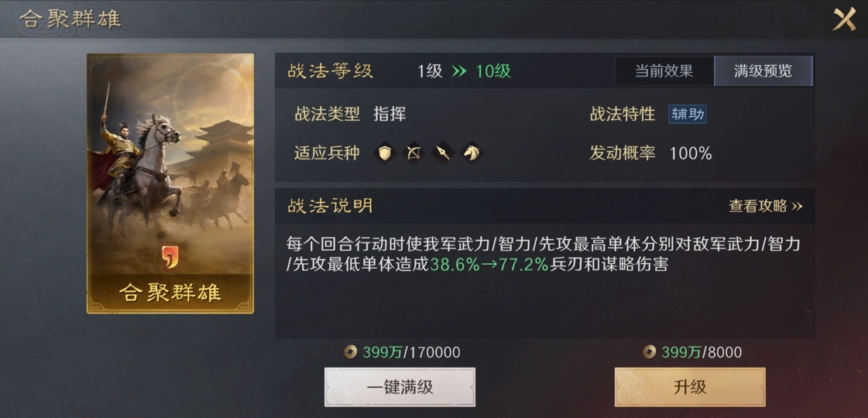Tap the green double-arrow level indicator

(x=459, y=71)
